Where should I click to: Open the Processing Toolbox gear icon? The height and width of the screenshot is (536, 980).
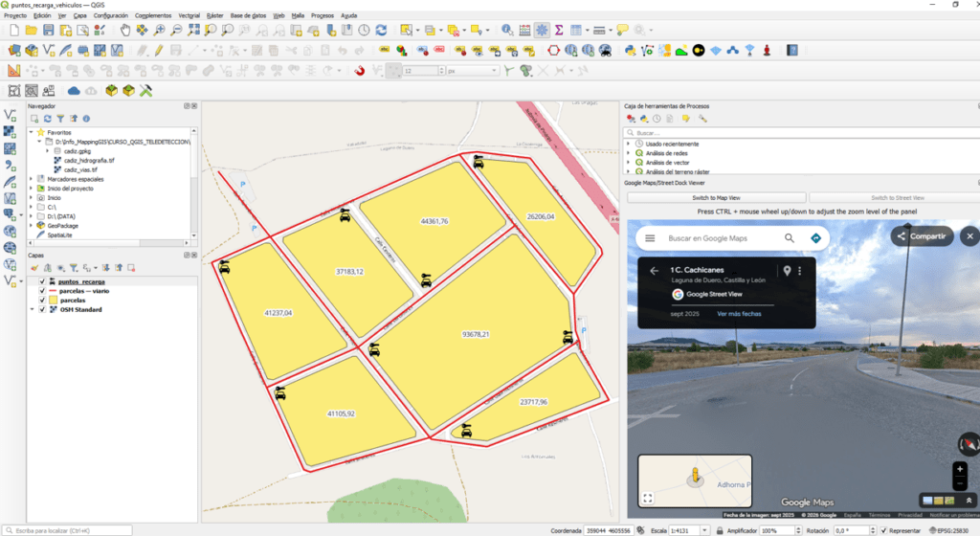[x=542, y=30]
